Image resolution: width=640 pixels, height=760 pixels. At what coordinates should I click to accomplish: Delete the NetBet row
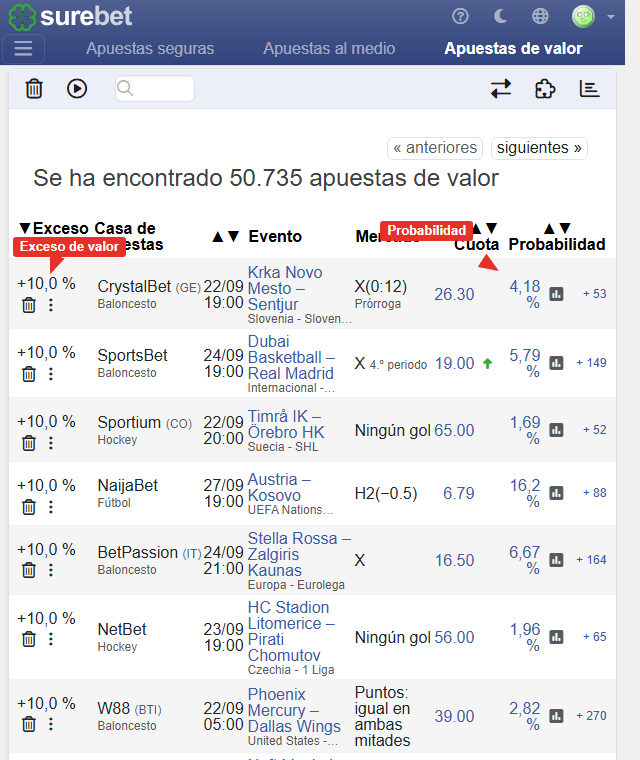coord(29,640)
